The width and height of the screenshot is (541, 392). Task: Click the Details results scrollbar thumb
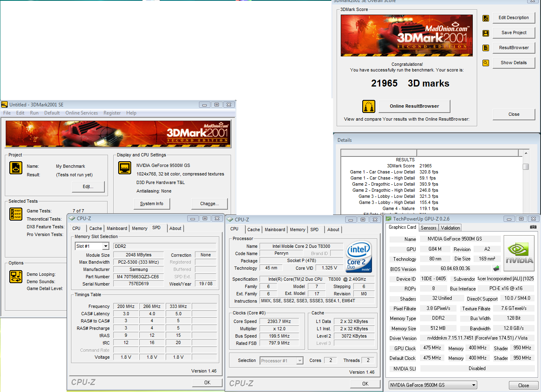click(x=526, y=167)
